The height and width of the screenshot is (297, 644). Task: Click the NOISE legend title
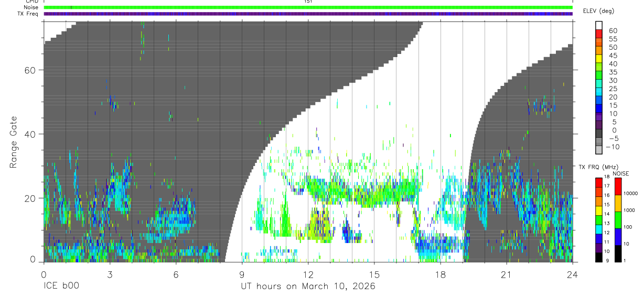point(620,173)
